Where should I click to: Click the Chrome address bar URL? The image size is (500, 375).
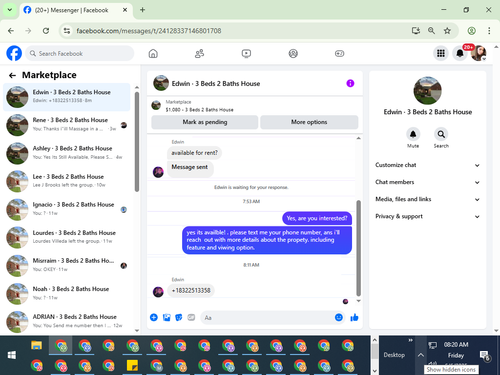(x=149, y=31)
